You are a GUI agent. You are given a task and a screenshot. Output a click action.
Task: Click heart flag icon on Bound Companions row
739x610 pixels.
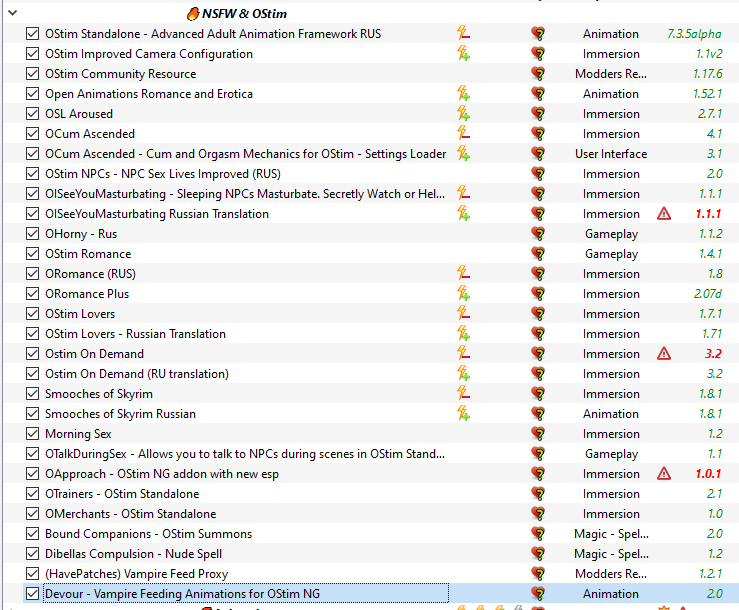point(538,533)
